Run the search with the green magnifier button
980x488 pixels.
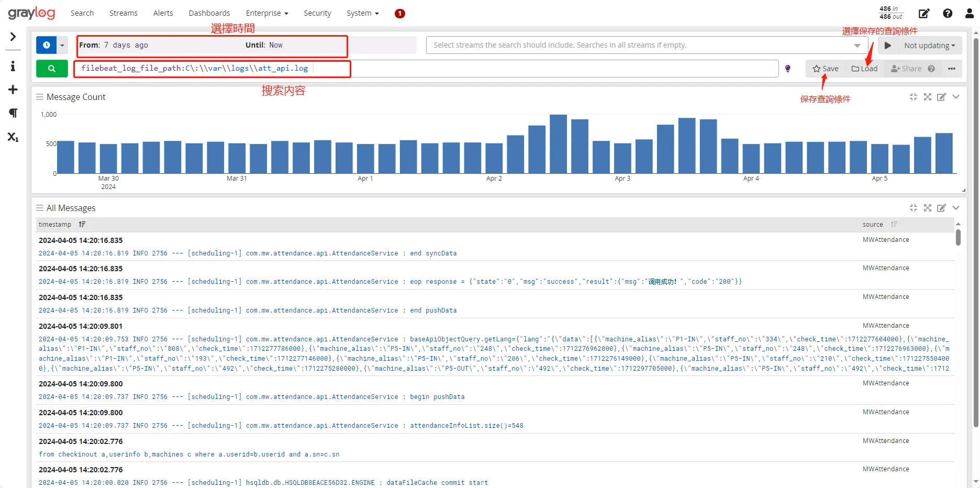click(x=52, y=69)
